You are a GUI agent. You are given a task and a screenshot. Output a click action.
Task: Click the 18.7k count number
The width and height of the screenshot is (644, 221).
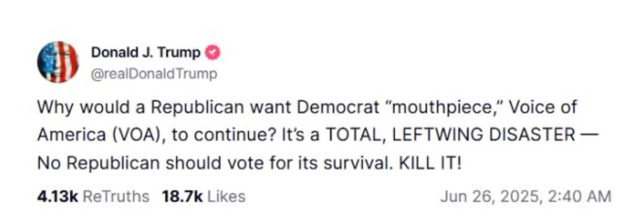click(x=182, y=196)
